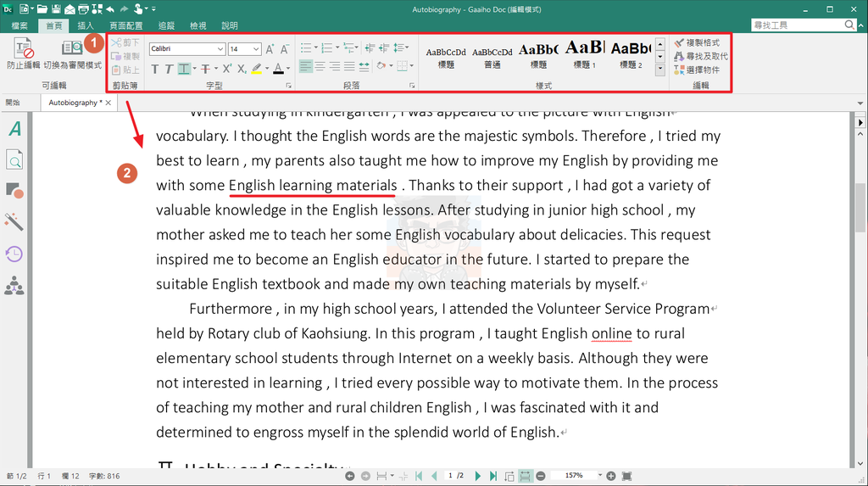This screenshot has width=868, height=486.
Task: Expand the styles gallery more button
Action: click(659, 70)
